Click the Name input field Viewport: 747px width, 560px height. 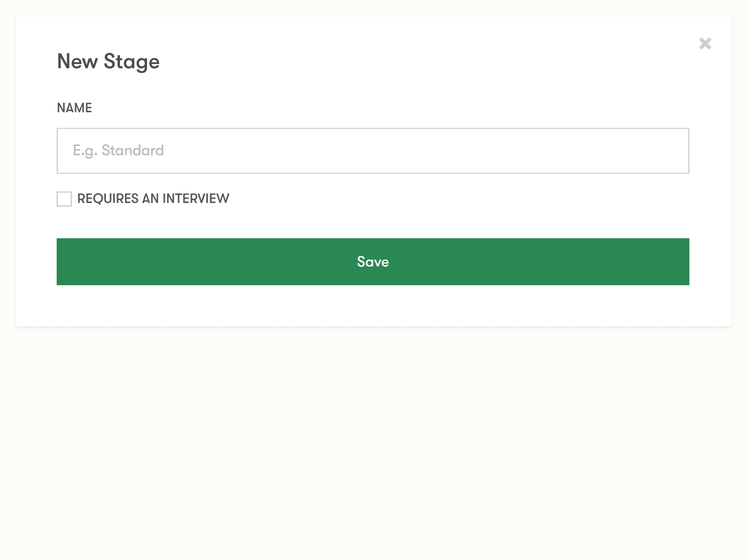[373, 151]
